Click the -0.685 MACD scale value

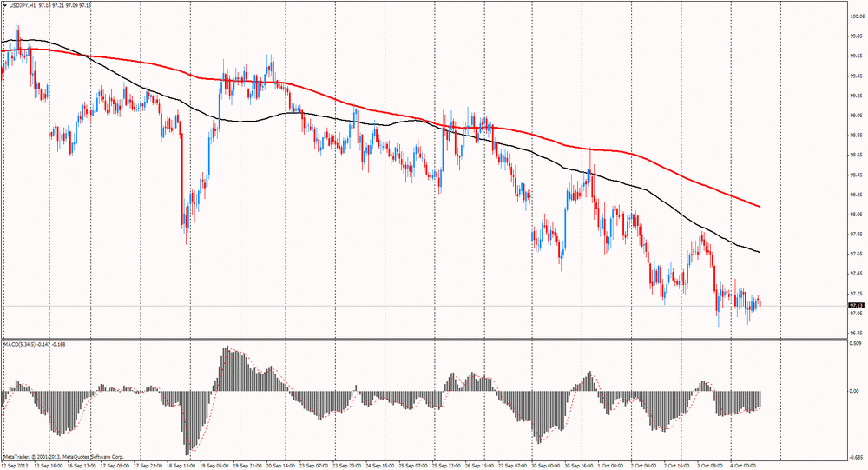tap(857, 458)
